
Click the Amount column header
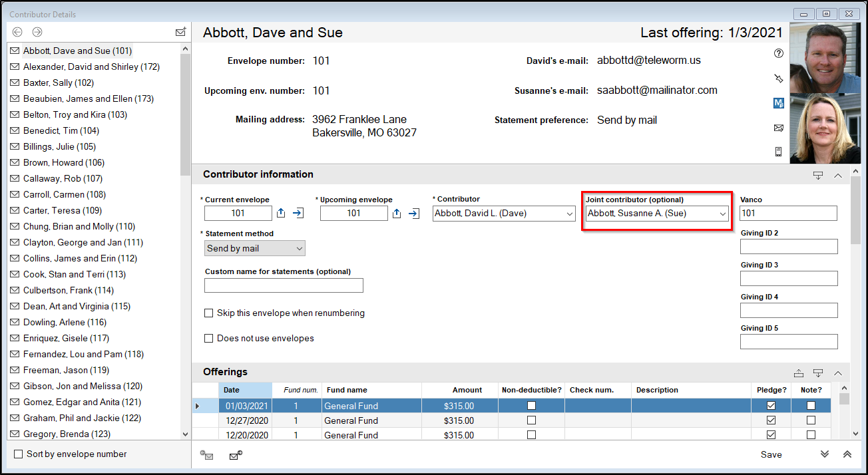[467, 390]
